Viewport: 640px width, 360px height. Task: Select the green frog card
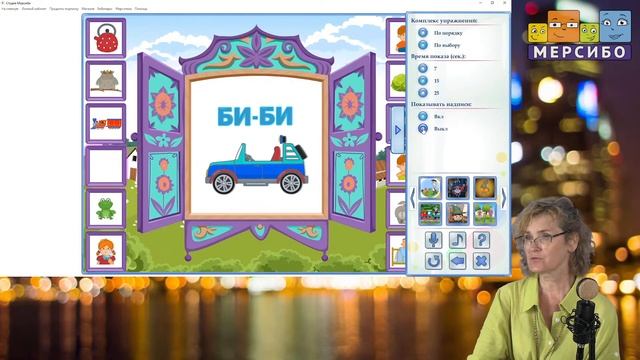coord(106,209)
